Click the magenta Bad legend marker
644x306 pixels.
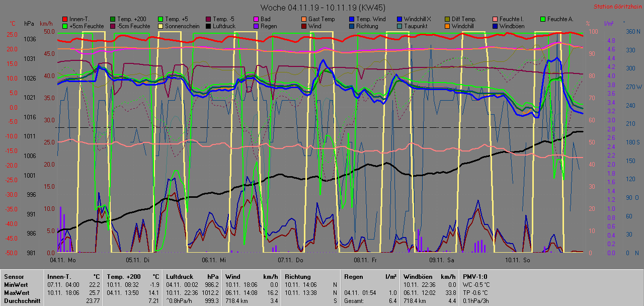tap(256, 19)
